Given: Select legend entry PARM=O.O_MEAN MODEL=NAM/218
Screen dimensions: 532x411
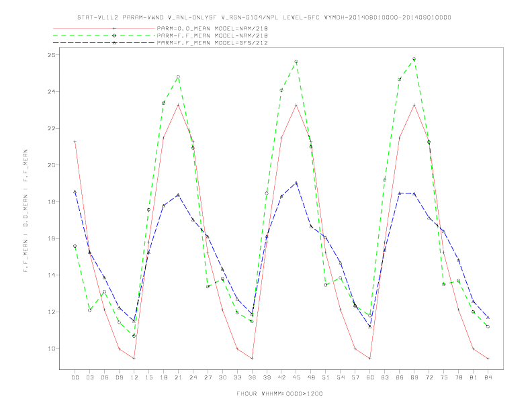Looking at the screenshot, I should 212,28.
